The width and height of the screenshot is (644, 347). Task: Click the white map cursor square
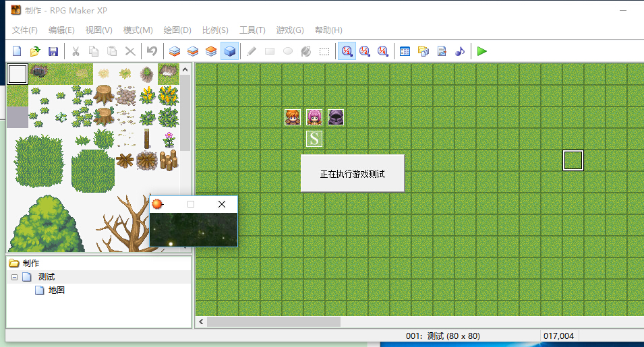[x=573, y=160]
